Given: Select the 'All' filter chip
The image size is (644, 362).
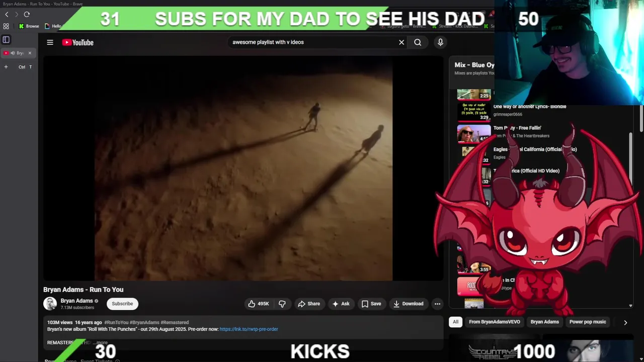Looking at the screenshot, I should pos(455,322).
